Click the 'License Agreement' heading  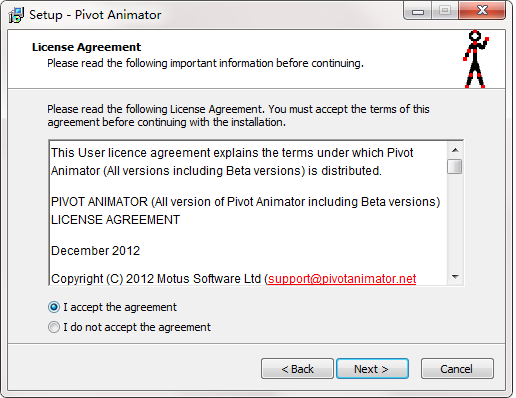(86, 47)
